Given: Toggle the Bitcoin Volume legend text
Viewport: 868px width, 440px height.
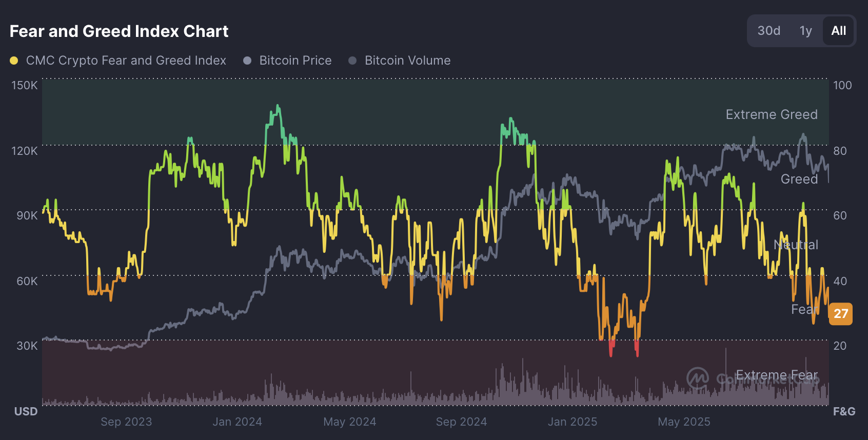Looking at the screenshot, I should coord(407,61).
